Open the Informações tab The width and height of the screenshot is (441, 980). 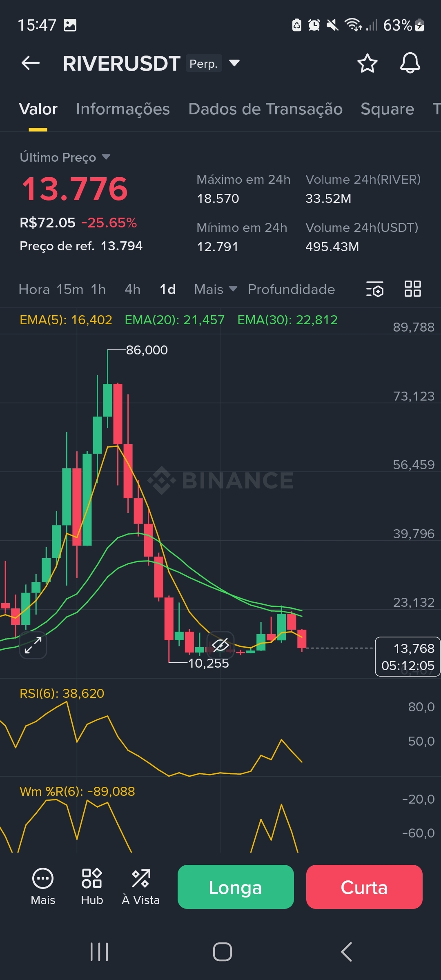(x=123, y=109)
